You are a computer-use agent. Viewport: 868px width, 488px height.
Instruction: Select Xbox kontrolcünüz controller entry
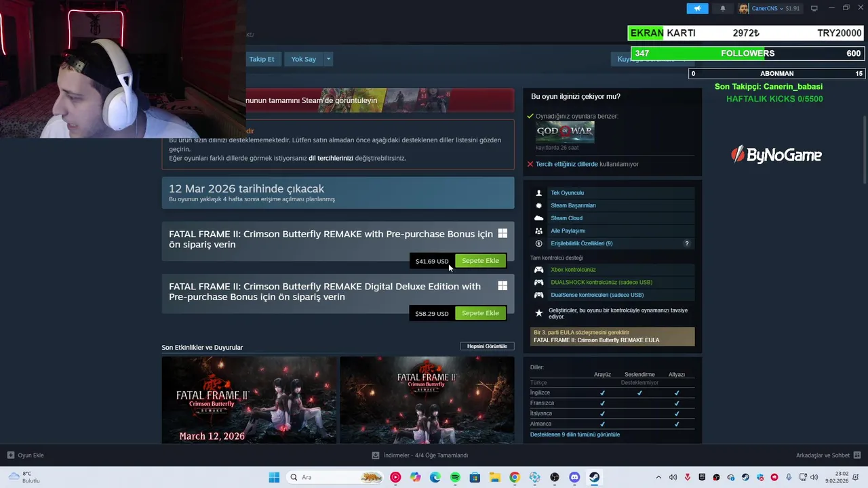point(612,270)
